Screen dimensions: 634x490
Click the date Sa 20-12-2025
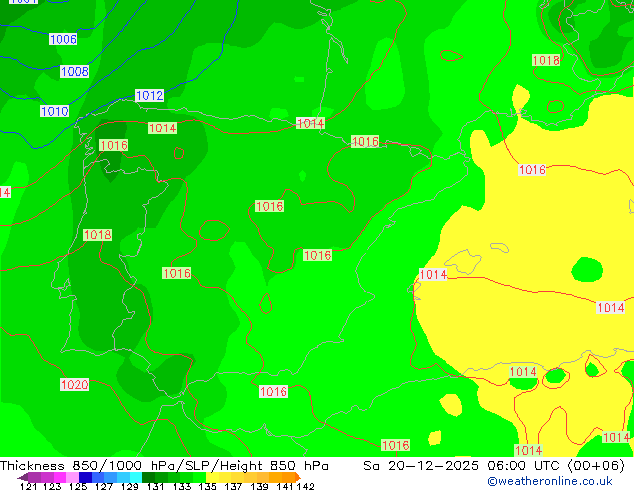[x=421, y=466]
